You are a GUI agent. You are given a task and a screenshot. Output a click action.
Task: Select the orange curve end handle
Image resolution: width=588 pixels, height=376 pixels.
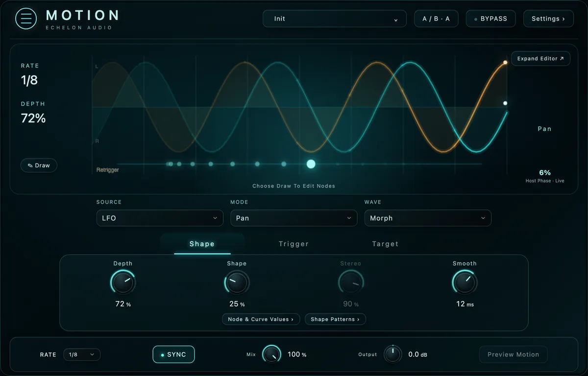point(505,63)
